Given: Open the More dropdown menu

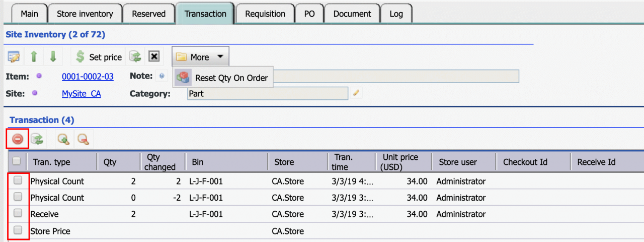Looking at the screenshot, I should 200,57.
